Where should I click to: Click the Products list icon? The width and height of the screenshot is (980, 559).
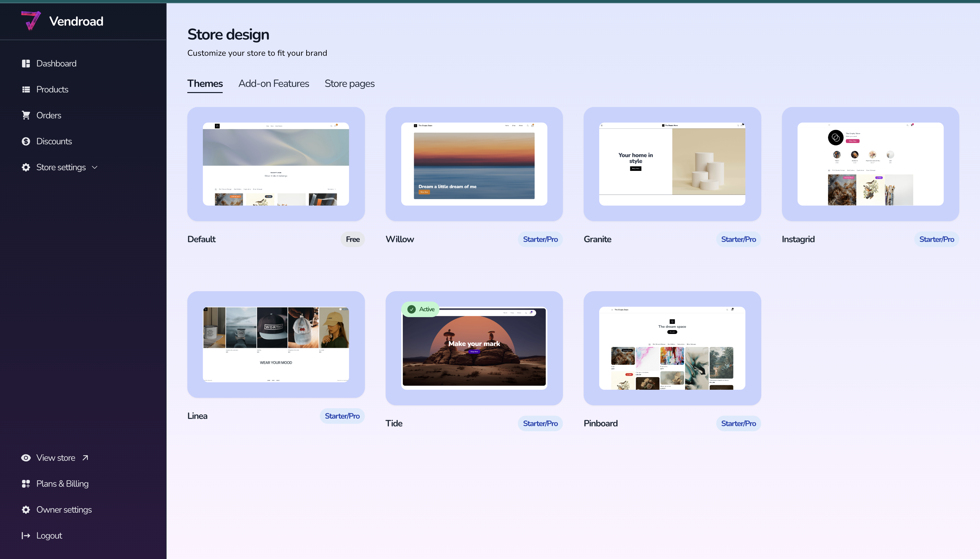click(x=26, y=89)
